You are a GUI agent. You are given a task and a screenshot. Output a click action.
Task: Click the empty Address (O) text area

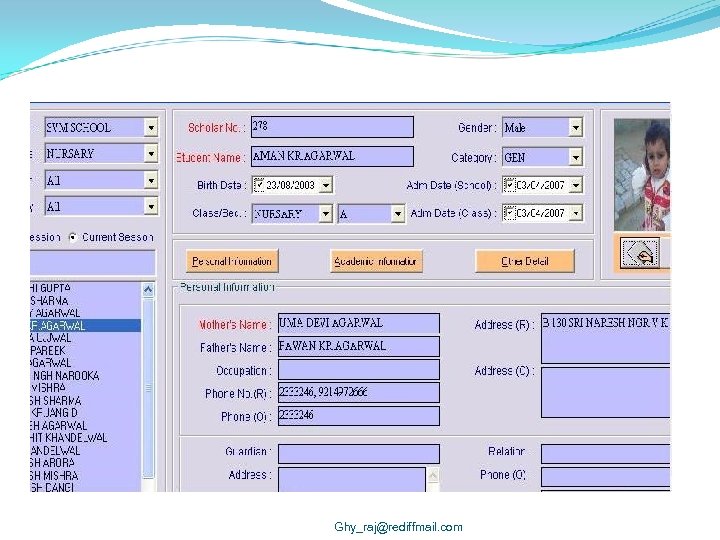coord(605,392)
